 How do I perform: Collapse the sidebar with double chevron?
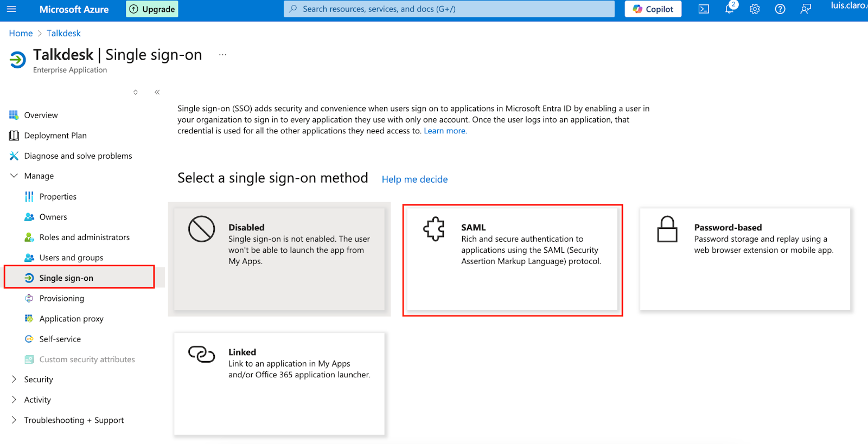click(x=157, y=92)
